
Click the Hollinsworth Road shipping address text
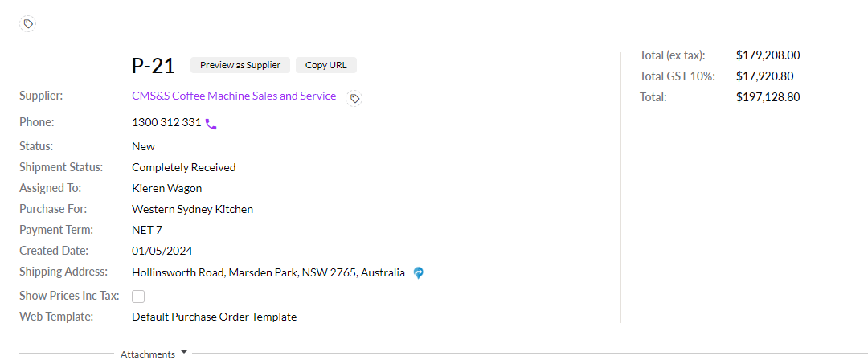tap(268, 273)
